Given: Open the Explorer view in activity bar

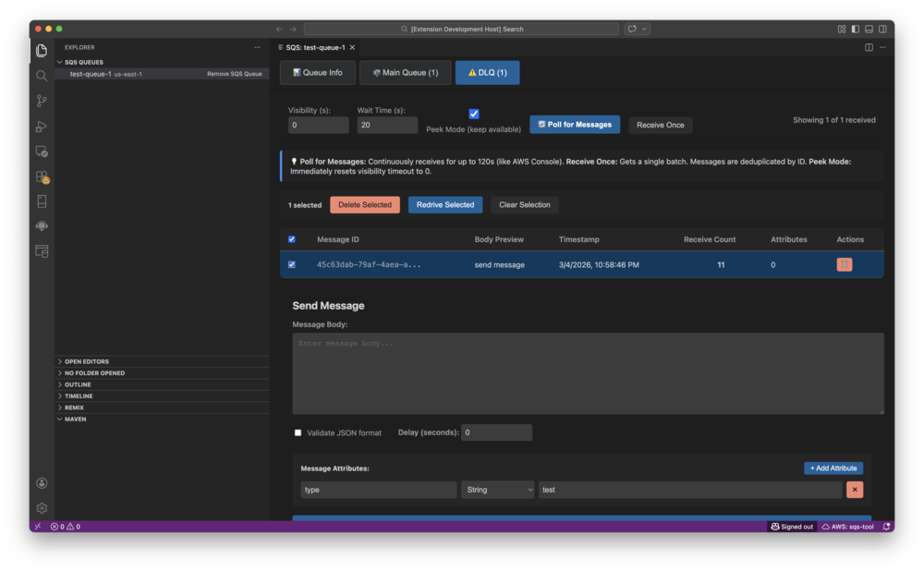Looking at the screenshot, I should click(x=42, y=51).
